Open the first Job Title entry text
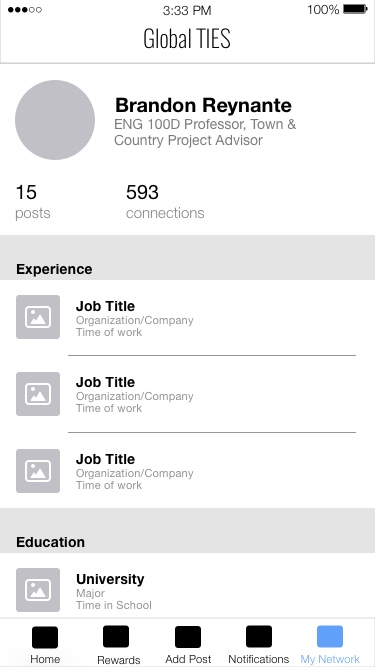 point(134,319)
